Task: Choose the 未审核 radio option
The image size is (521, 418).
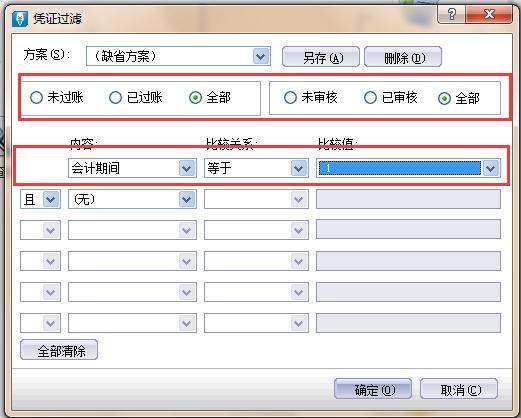Action: tap(290, 98)
